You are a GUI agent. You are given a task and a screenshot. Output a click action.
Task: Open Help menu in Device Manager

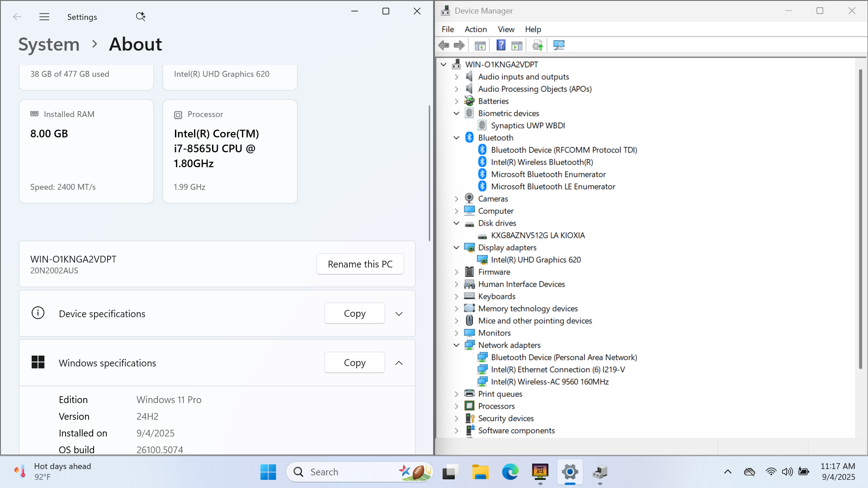pos(533,29)
